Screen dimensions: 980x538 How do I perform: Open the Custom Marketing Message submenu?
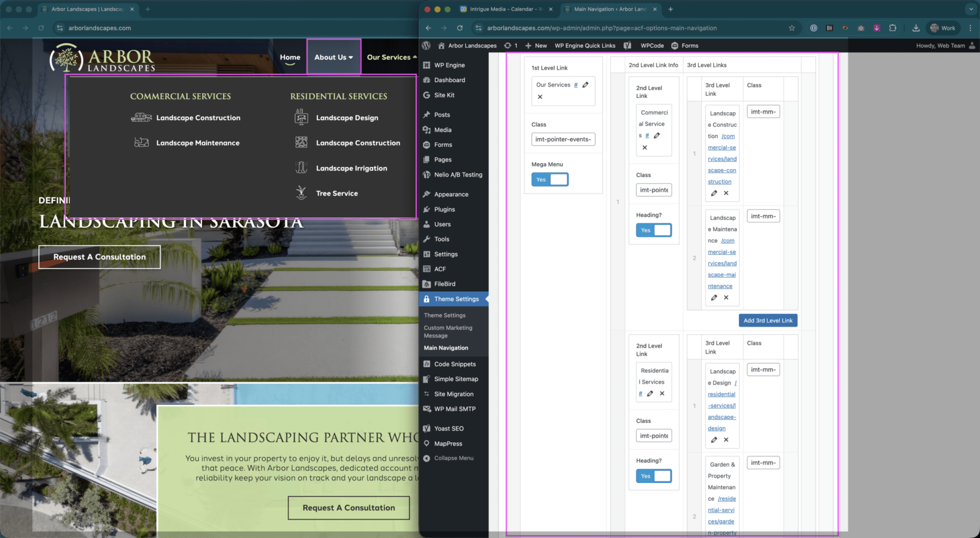tap(448, 331)
